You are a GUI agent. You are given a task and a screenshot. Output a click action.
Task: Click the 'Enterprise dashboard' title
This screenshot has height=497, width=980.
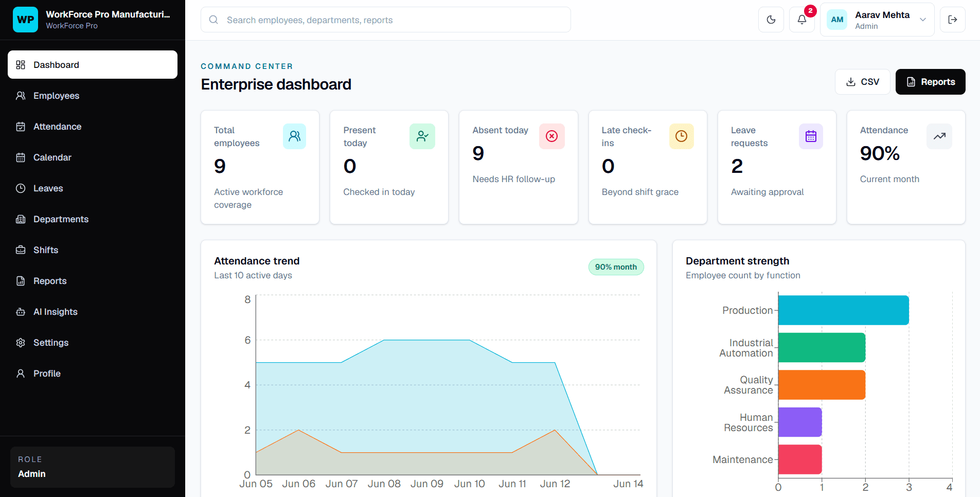pos(276,84)
